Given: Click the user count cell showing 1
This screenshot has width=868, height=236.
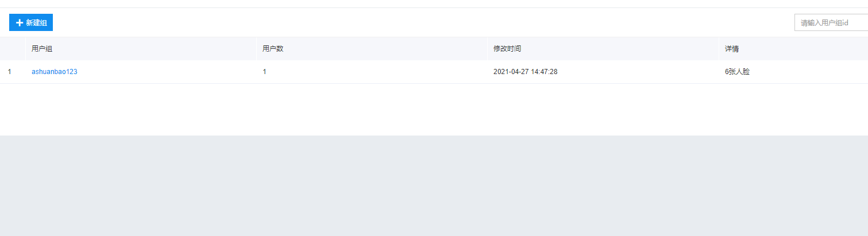Looking at the screenshot, I should [264, 72].
